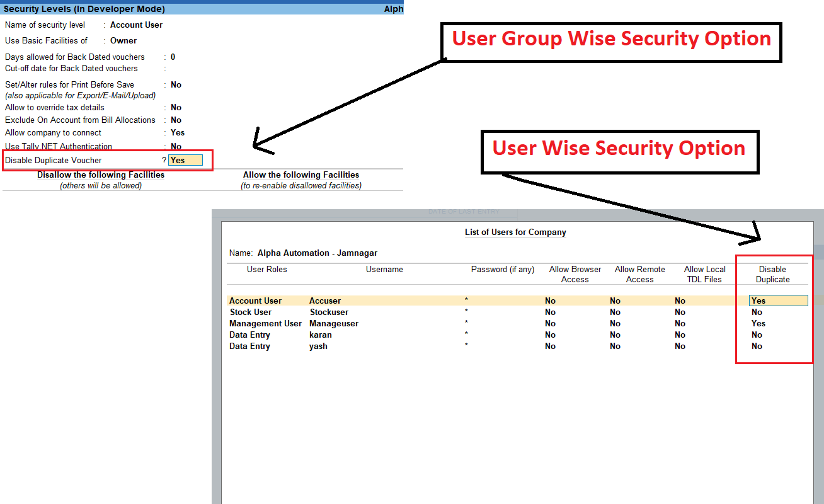Click the password field for karan

[467, 335]
